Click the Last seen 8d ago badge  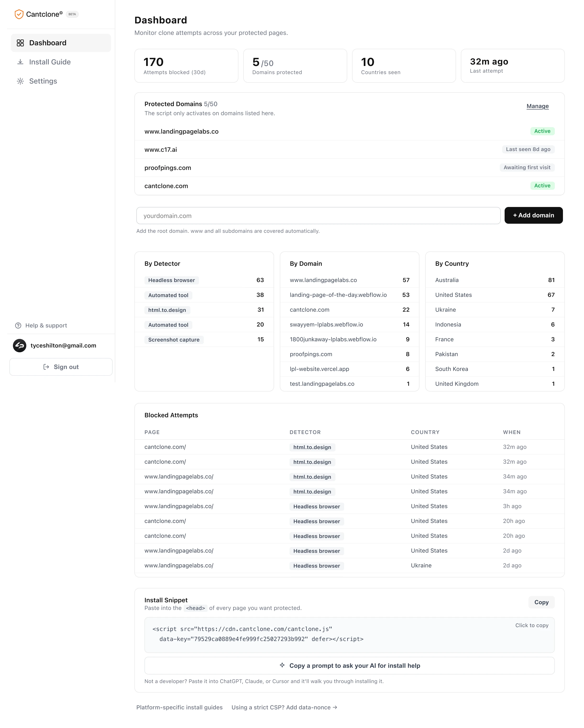tap(528, 149)
